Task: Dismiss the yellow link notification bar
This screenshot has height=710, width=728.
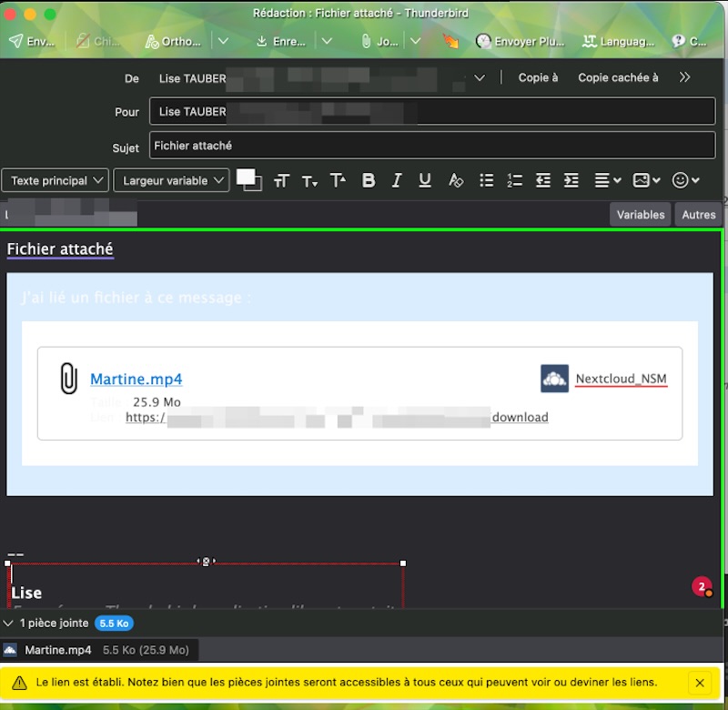Action: coord(699,682)
